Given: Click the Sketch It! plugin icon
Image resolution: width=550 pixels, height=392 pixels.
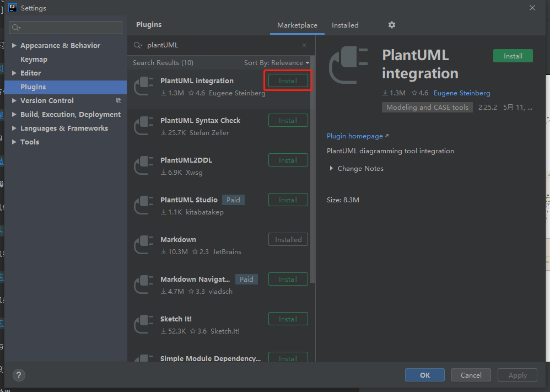Looking at the screenshot, I should click(144, 324).
